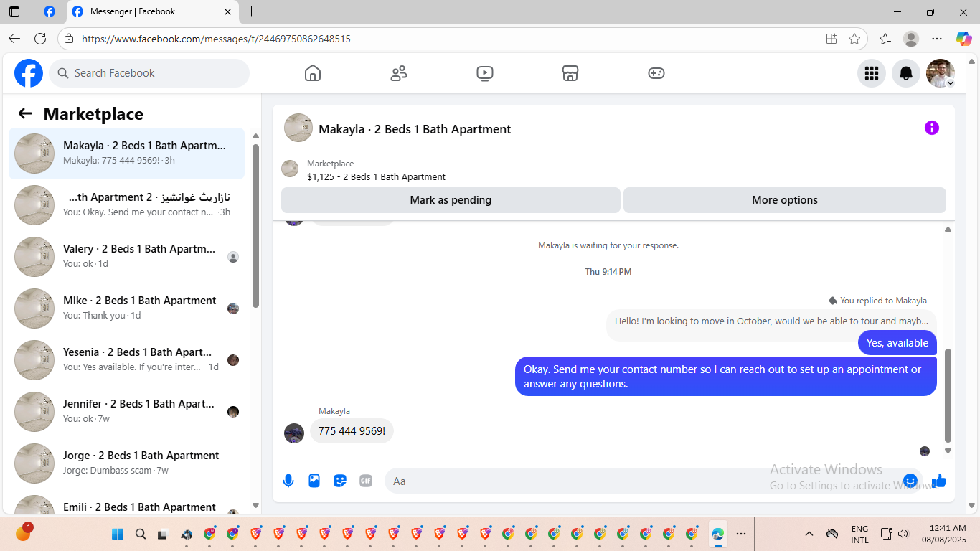Select the Makayla conversation in the list
Image resolution: width=980 pixels, height=551 pixels.
(126, 154)
